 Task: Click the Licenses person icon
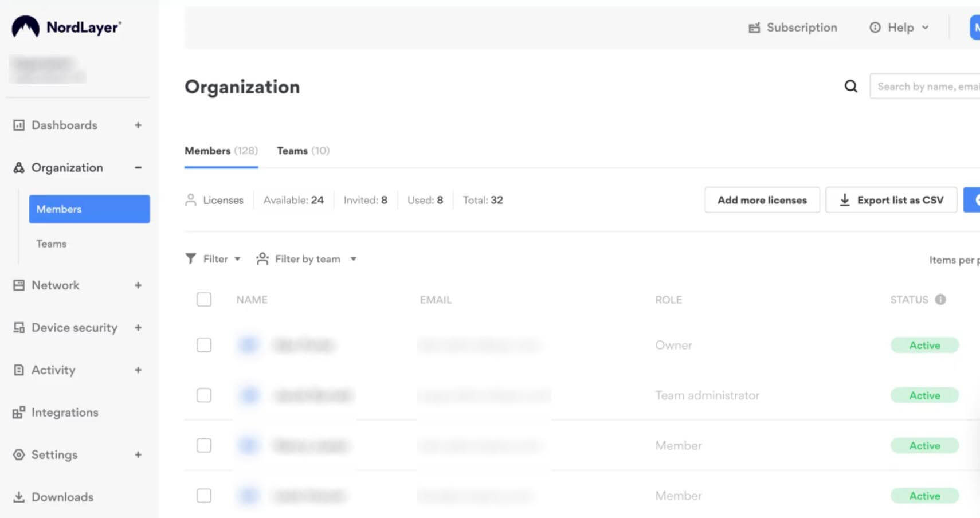click(x=191, y=200)
